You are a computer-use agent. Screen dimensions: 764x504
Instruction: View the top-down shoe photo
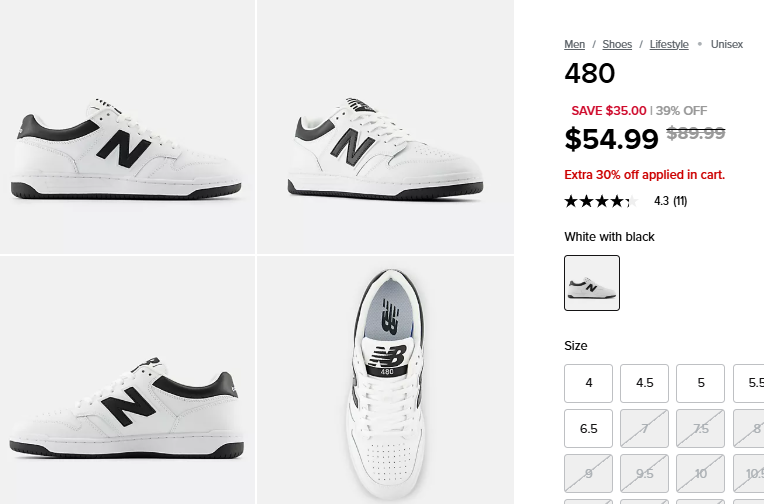[385, 380]
